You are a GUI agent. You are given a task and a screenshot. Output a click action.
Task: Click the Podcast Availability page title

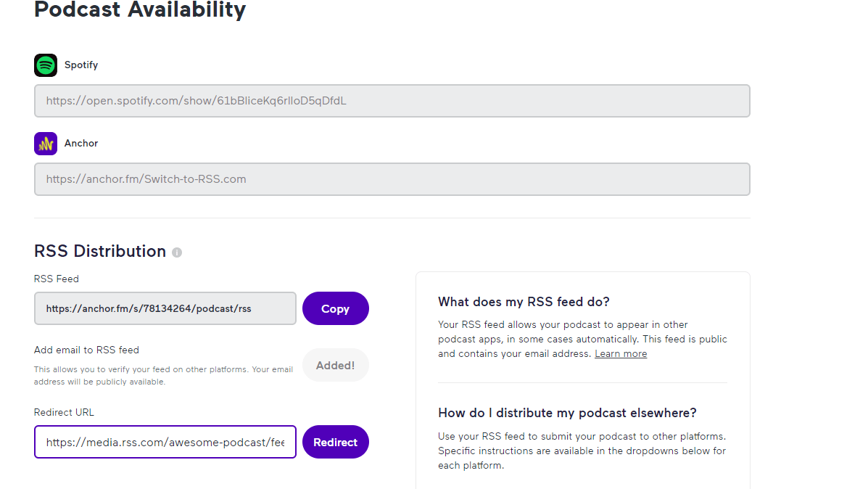[140, 10]
